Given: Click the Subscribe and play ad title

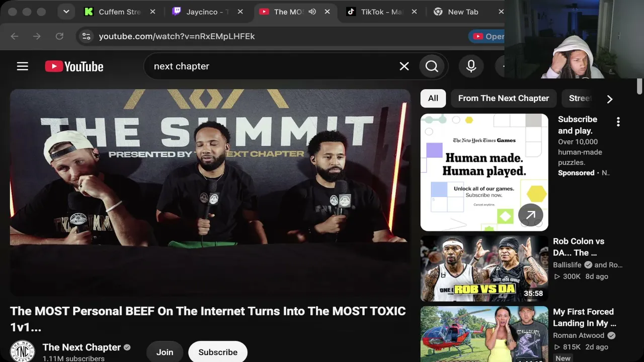Looking at the screenshot, I should click(x=578, y=125).
